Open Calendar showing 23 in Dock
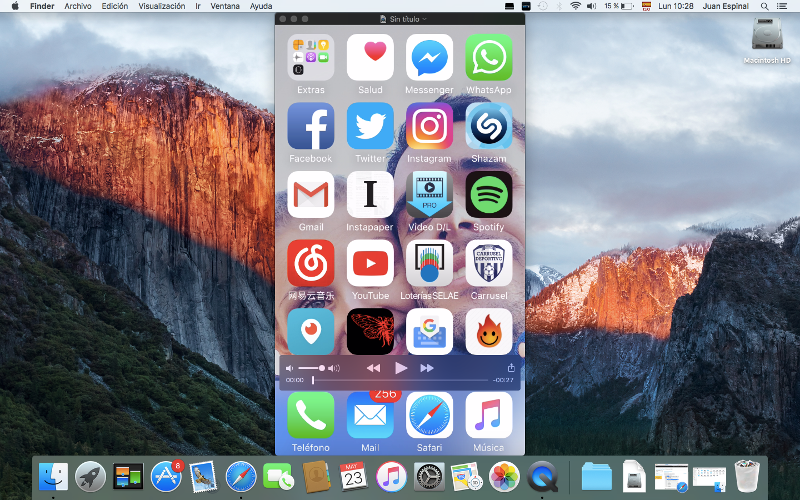This screenshot has height=500, width=800. [353, 477]
